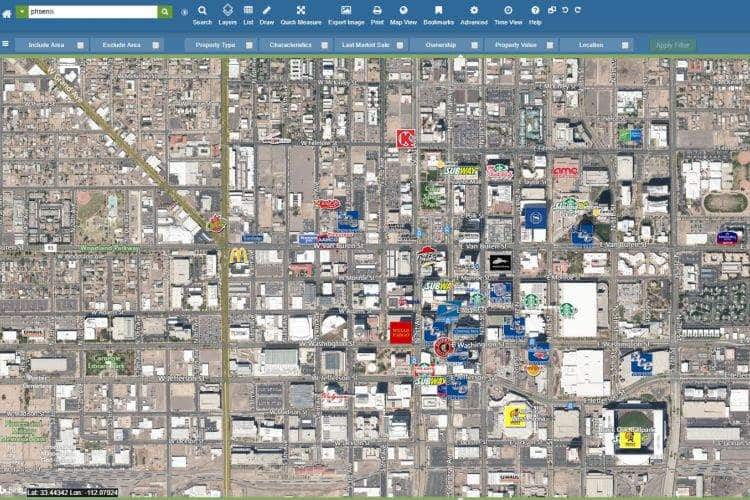Viewport: 750px width, 500px height.
Task: Open the List view tool
Action: (248, 15)
